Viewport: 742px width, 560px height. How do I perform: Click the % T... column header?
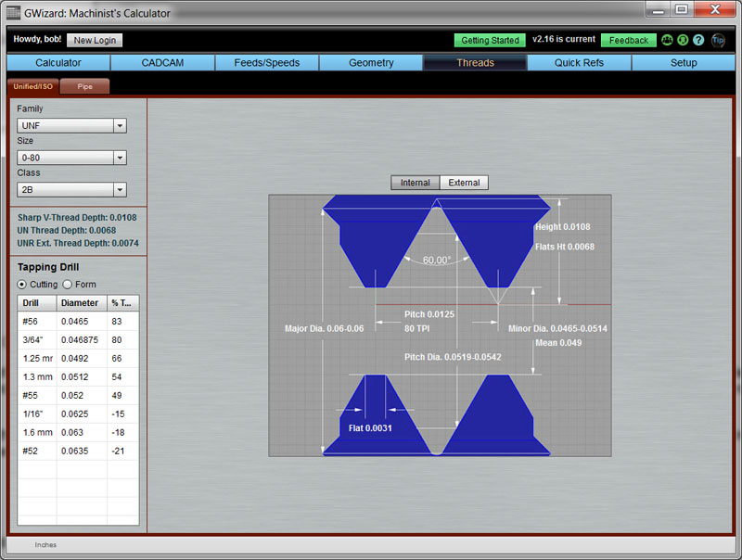[123, 302]
